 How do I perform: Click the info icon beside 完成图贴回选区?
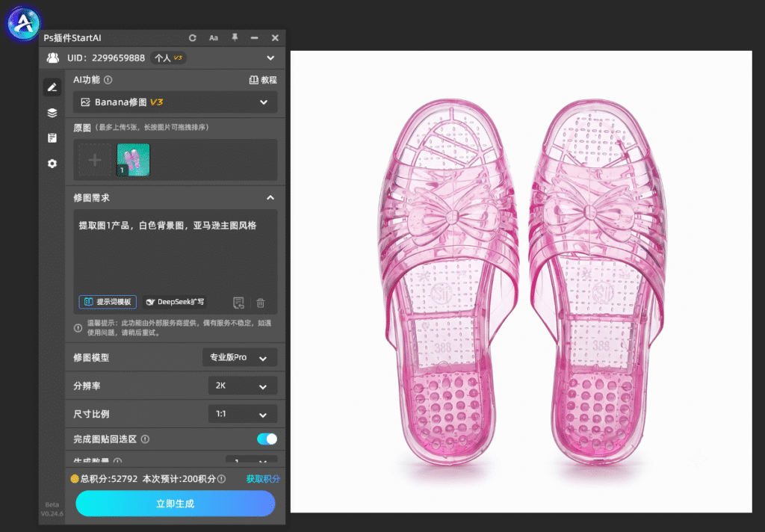pos(145,439)
